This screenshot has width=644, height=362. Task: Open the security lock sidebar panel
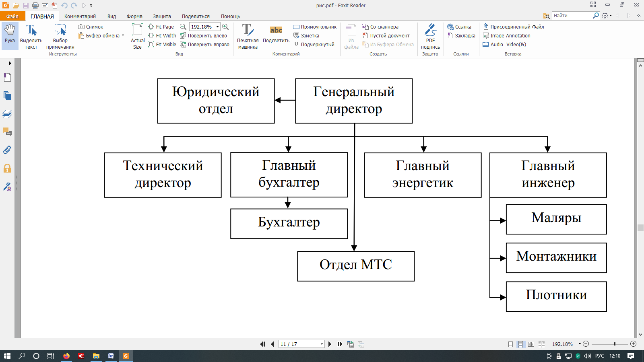(x=7, y=168)
